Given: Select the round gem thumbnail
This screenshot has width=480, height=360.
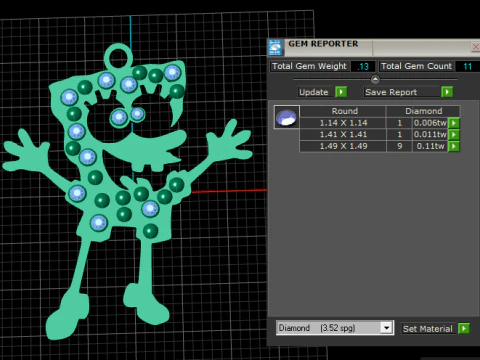Looking at the screenshot, I should tap(287, 117).
